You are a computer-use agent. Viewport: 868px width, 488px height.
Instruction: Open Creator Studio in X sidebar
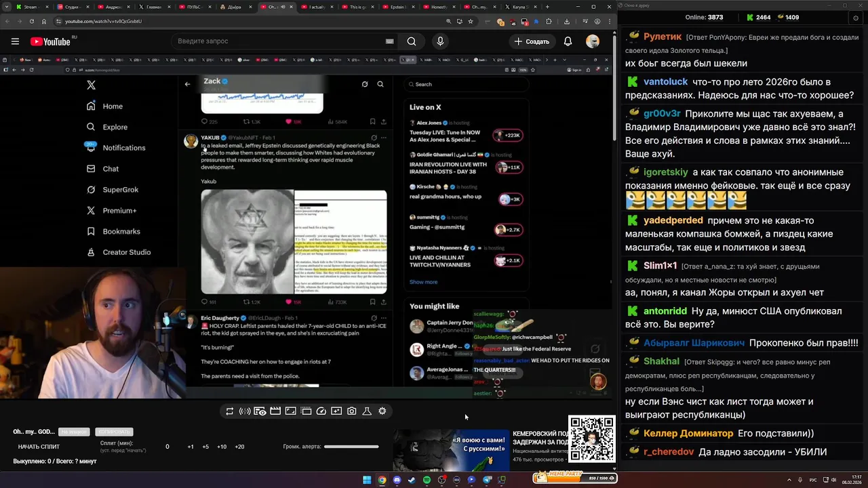118,252
